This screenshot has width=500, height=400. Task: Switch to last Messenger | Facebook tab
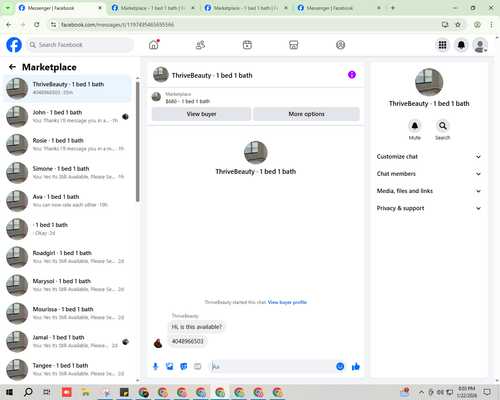coord(339,8)
